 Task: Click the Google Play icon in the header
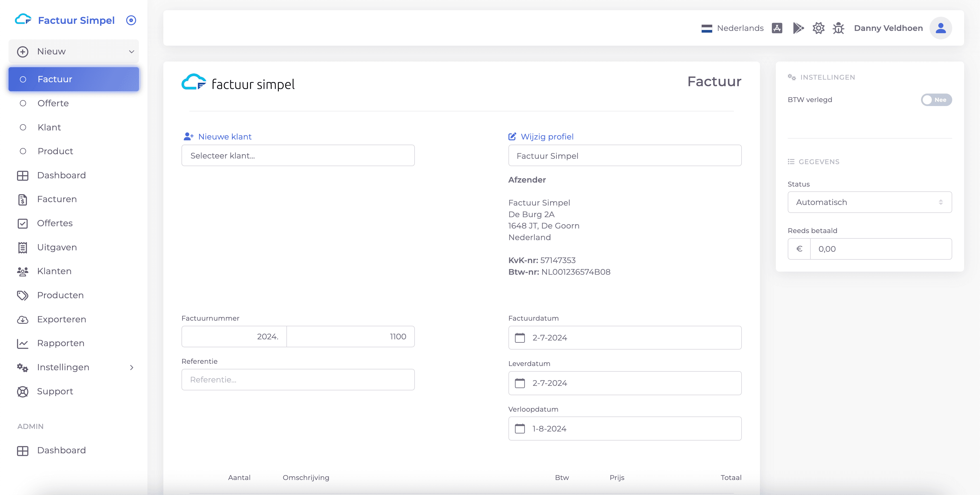coord(799,28)
